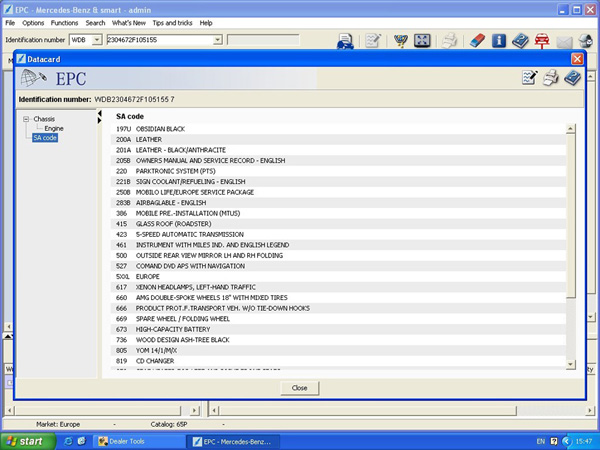The height and width of the screenshot is (450, 600).
Task: Select row 527 COMAND DVD APS WITH NAVIGATION
Action: click(x=338, y=266)
